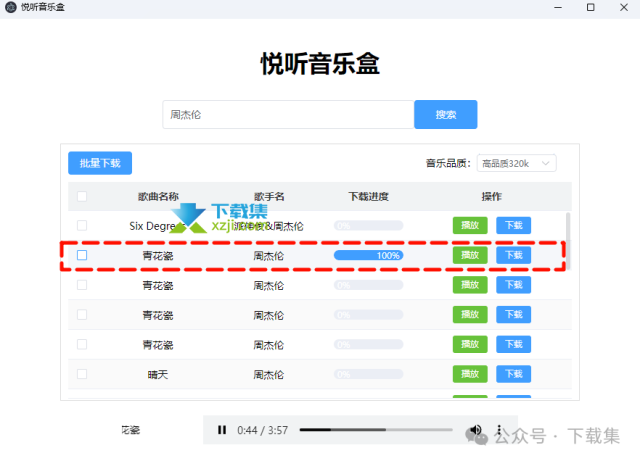This screenshot has width=640, height=461.
Task: Download the 晴天 song
Action: tap(513, 374)
